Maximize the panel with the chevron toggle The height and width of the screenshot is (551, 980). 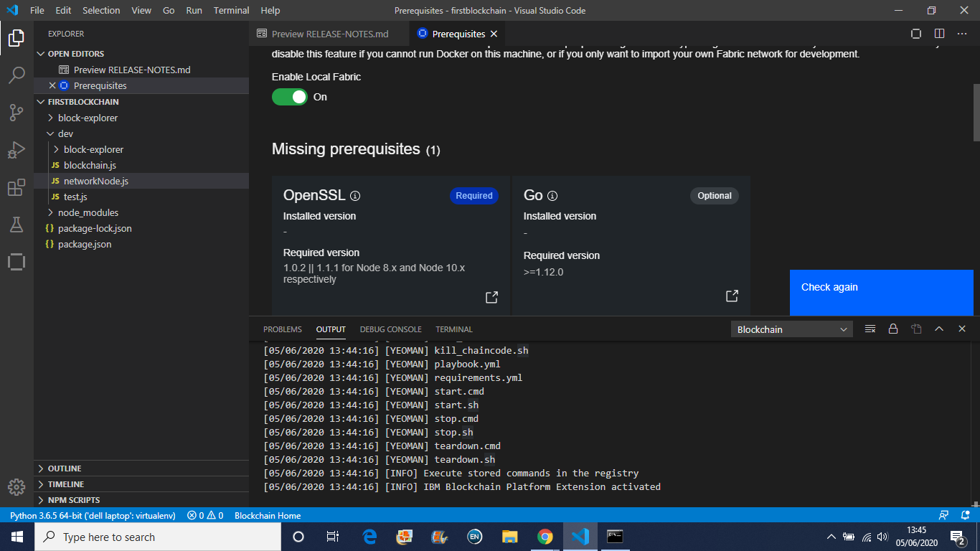939,329
